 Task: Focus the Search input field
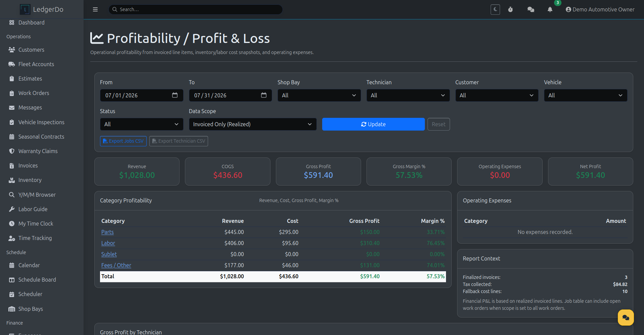(196, 9)
